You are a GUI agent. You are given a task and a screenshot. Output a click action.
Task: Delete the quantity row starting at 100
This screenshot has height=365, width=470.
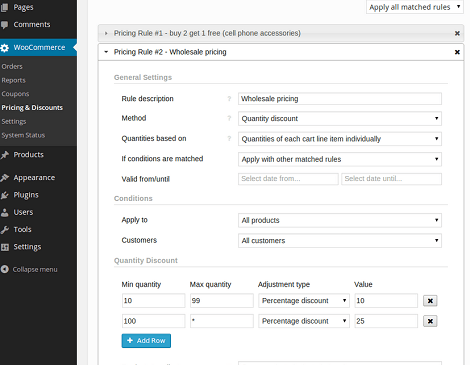(430, 321)
